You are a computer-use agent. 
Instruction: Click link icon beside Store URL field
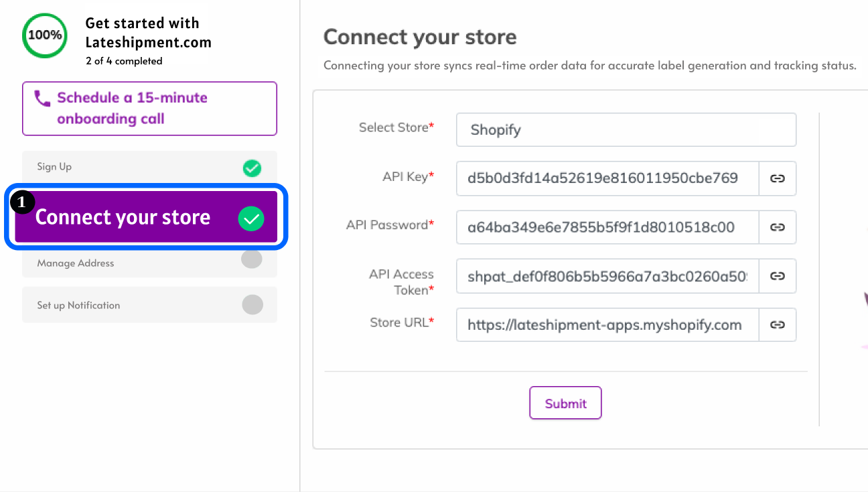pos(777,325)
